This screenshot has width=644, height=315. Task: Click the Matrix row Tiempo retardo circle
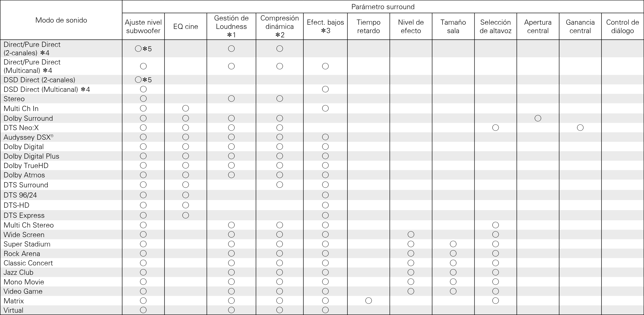coord(368,300)
